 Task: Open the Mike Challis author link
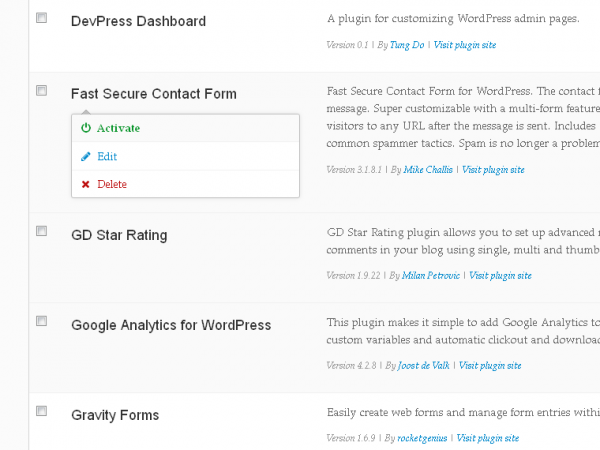[428, 170]
